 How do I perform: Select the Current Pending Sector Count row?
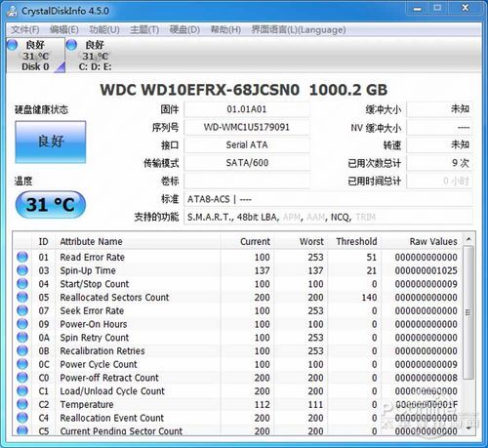(x=237, y=430)
